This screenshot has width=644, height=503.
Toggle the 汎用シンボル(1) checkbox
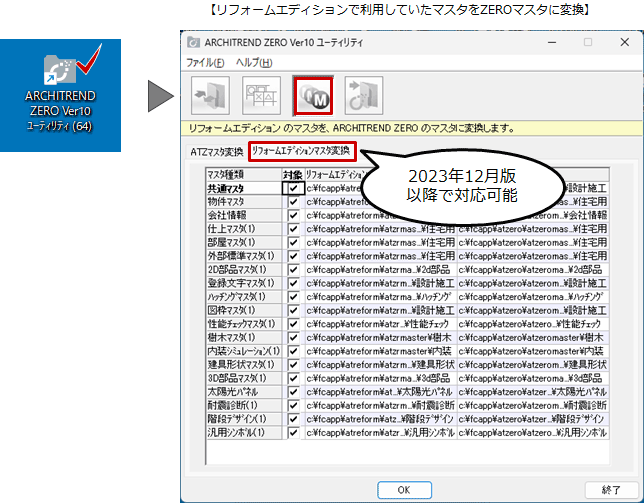point(293,432)
